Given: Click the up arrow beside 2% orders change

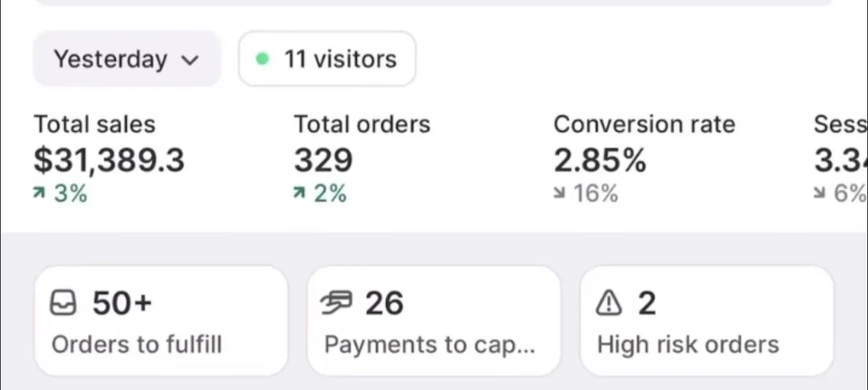Looking at the screenshot, I should (x=300, y=194).
